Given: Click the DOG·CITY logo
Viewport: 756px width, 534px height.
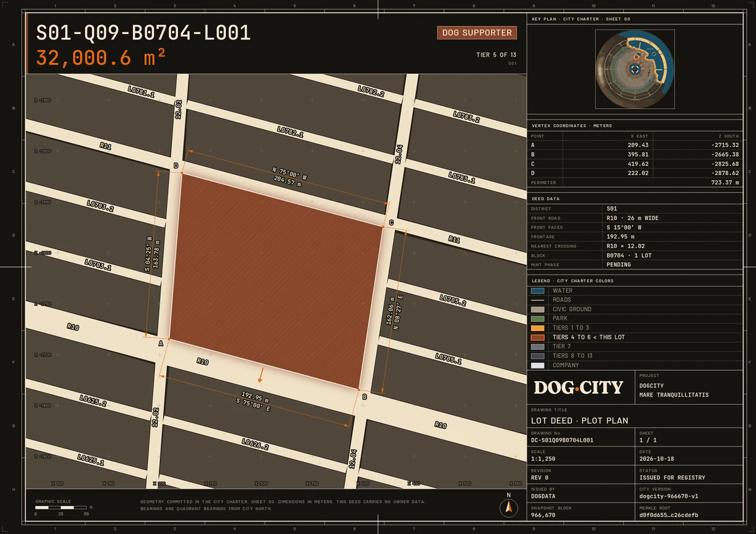Looking at the screenshot, I should pyautogui.click(x=578, y=387).
